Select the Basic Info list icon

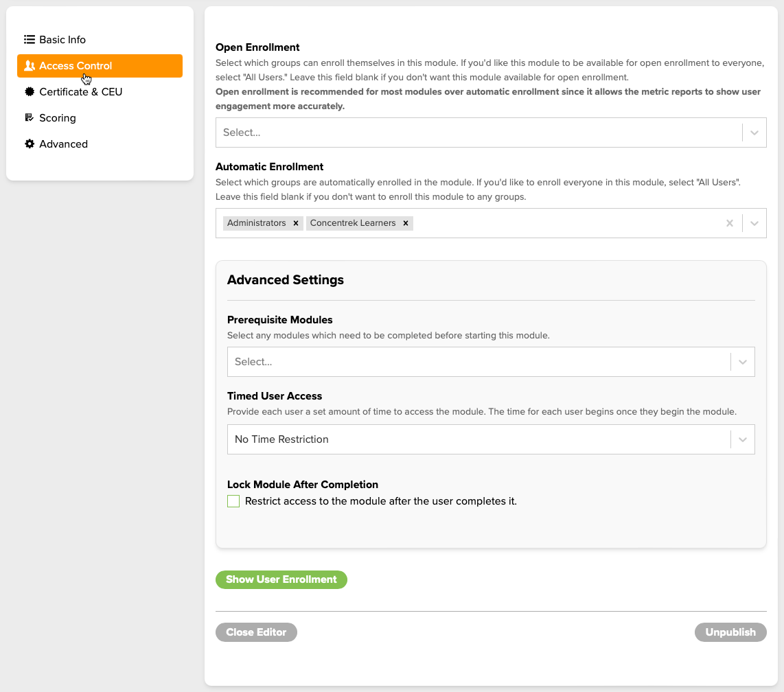[28, 39]
